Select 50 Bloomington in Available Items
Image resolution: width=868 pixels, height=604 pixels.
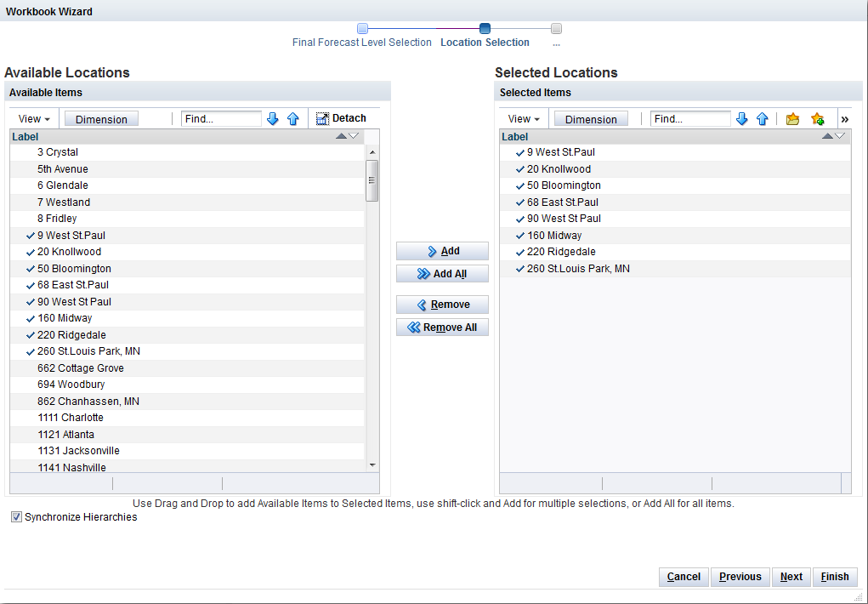[x=187, y=269]
